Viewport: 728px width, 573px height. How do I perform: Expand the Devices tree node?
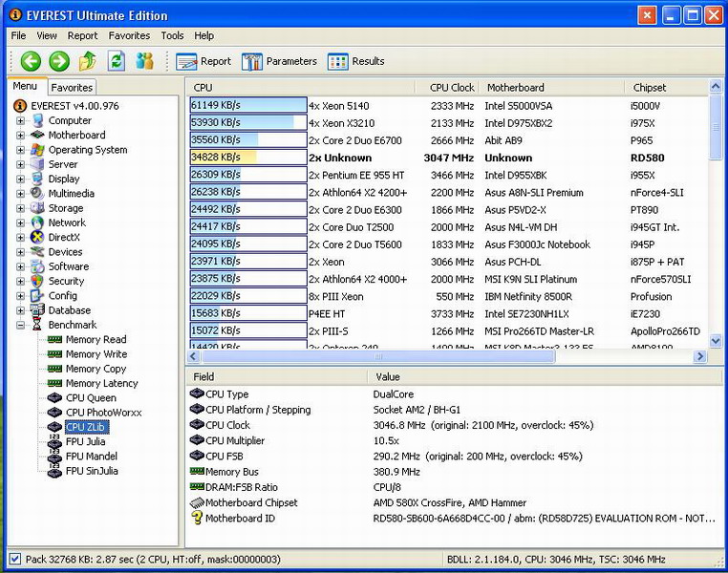(x=20, y=252)
